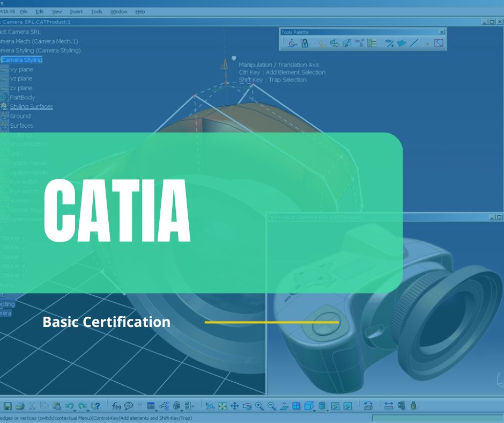This screenshot has width=504, height=423.
Task: Redo the last undone action
Action: [82, 406]
